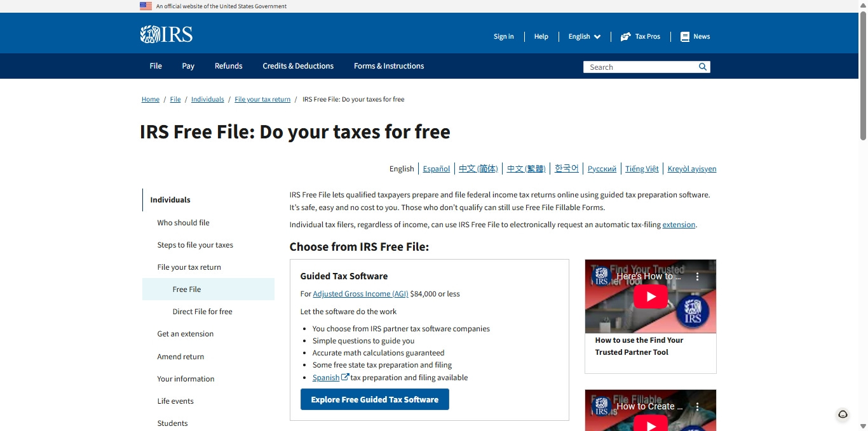Switch page language to Kreyòl ayisyen

(x=692, y=169)
